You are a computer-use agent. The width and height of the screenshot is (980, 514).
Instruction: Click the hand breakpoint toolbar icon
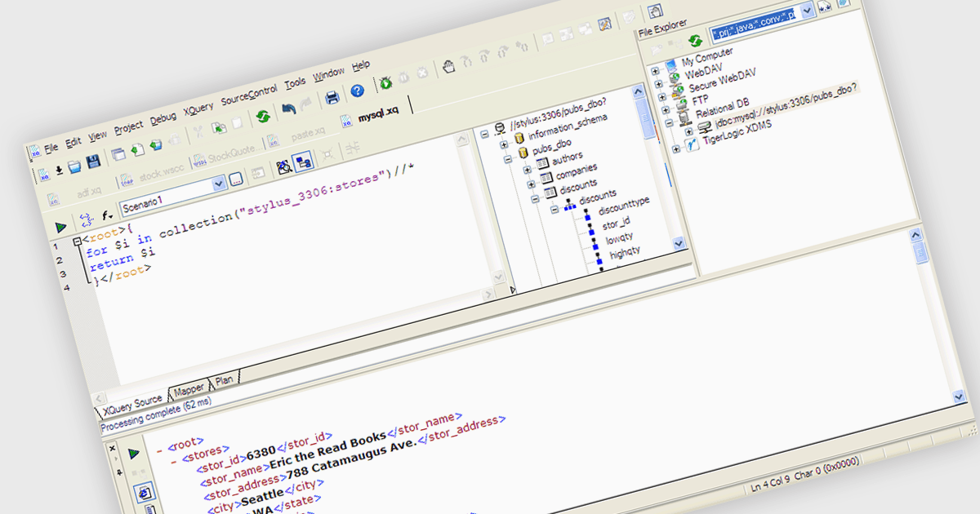(448, 67)
